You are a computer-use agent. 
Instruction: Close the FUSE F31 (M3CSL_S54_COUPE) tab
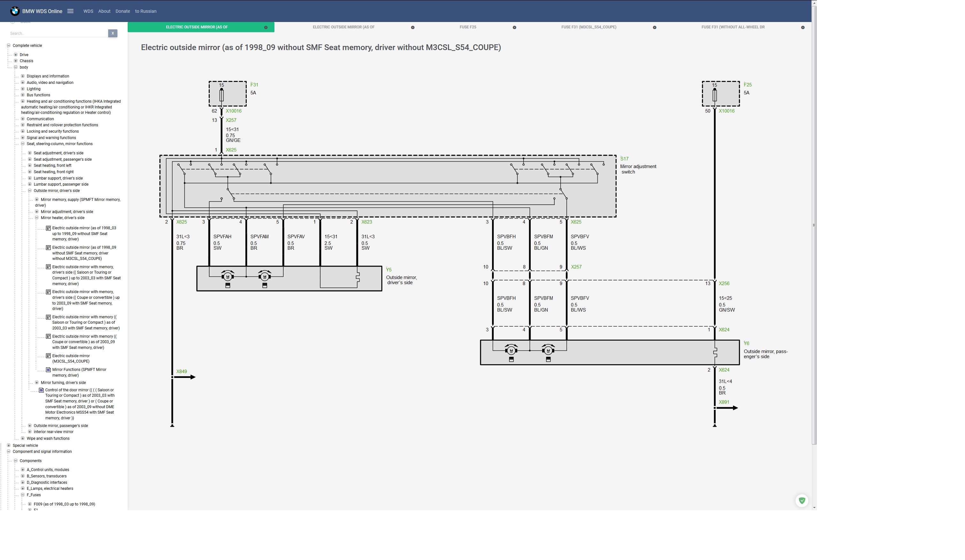[655, 27]
